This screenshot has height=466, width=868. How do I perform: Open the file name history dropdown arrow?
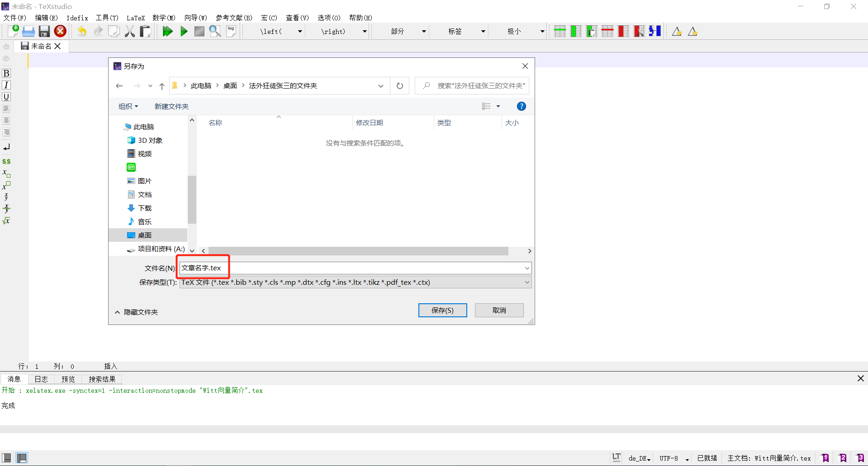click(x=527, y=268)
